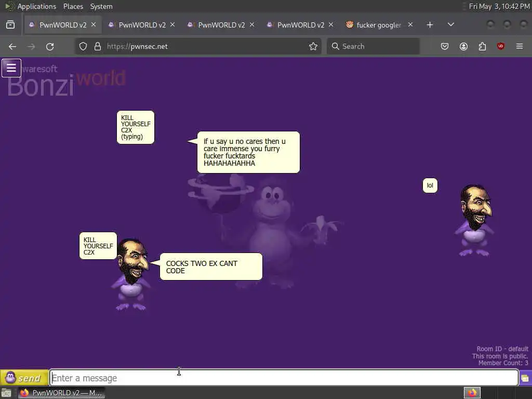Switch to the third PwnWORLD v2 tab
Viewport: 532px width, 399px height.
click(x=221, y=25)
